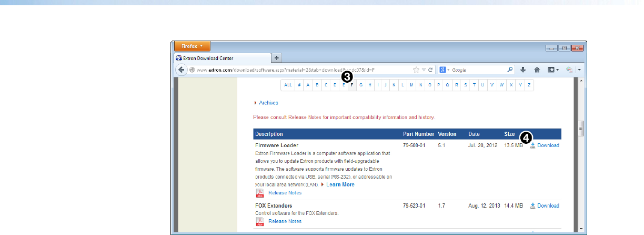The width and height of the screenshot is (644, 235).
Task: Show URL history dropdown arrow
Action: point(424,70)
